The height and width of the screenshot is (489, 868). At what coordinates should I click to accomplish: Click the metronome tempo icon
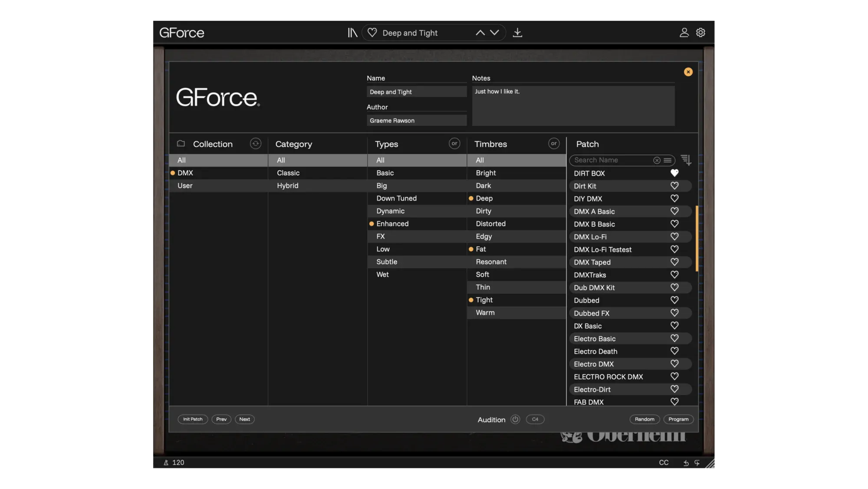coord(166,463)
